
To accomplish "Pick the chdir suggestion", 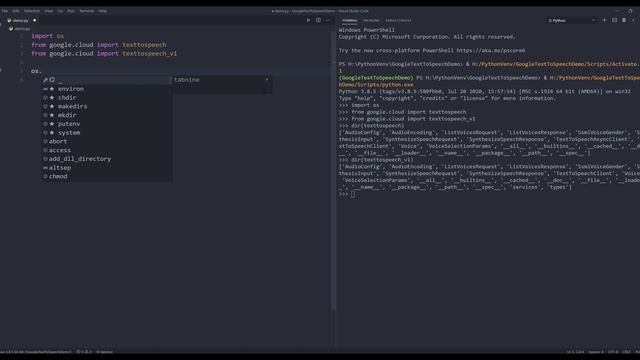I will tap(107, 98).
